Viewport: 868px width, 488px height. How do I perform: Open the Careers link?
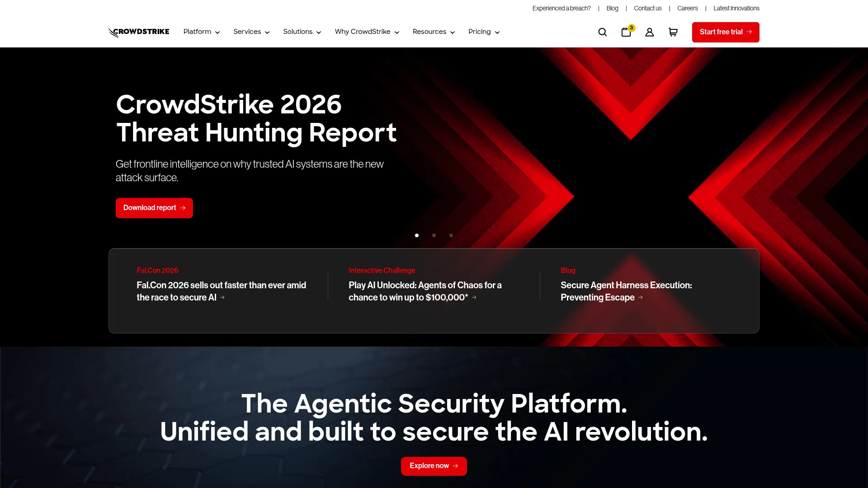(687, 8)
